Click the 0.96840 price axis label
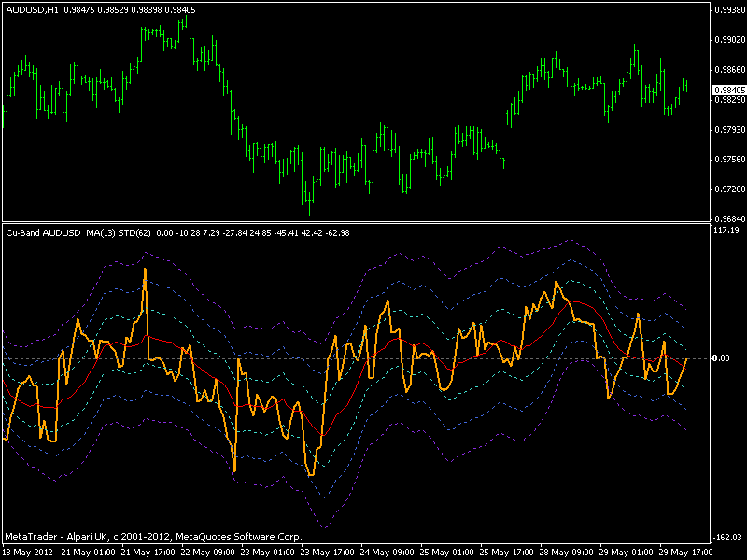Image resolution: width=747 pixels, height=560 pixels. [x=728, y=218]
